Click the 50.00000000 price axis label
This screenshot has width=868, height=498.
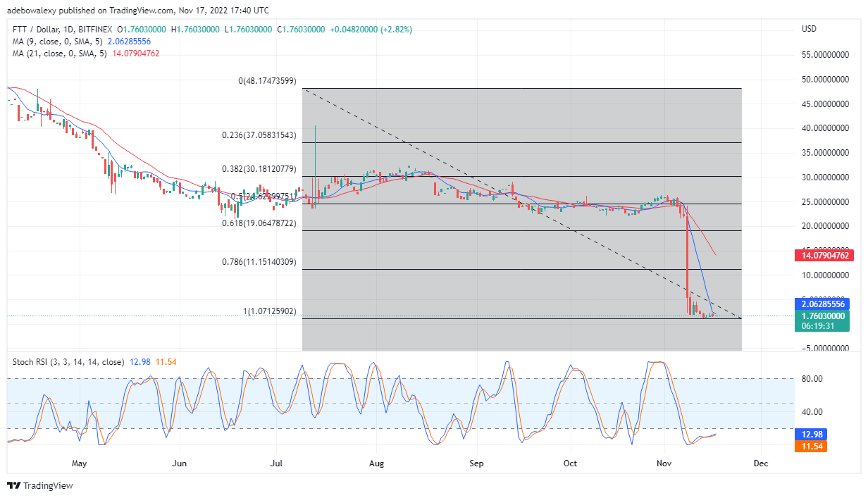826,79
